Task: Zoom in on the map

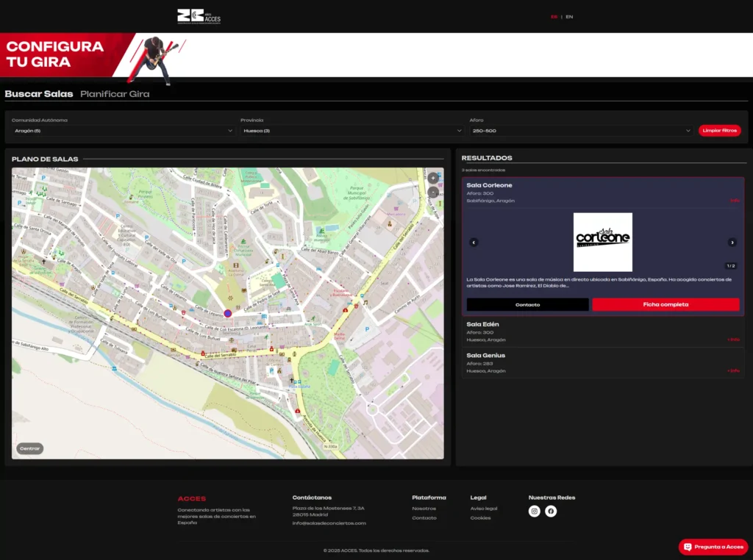Action: click(x=433, y=178)
